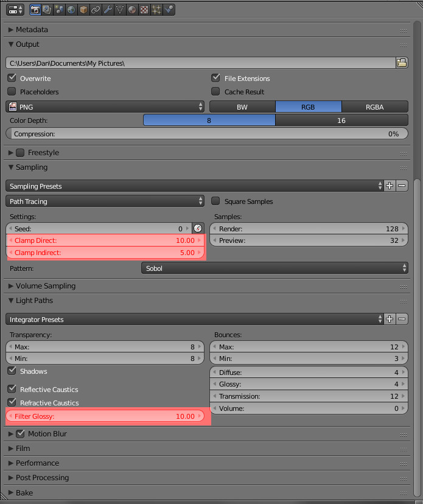Enable the Square Samples checkbox
This screenshot has height=504, width=423.
[215, 201]
